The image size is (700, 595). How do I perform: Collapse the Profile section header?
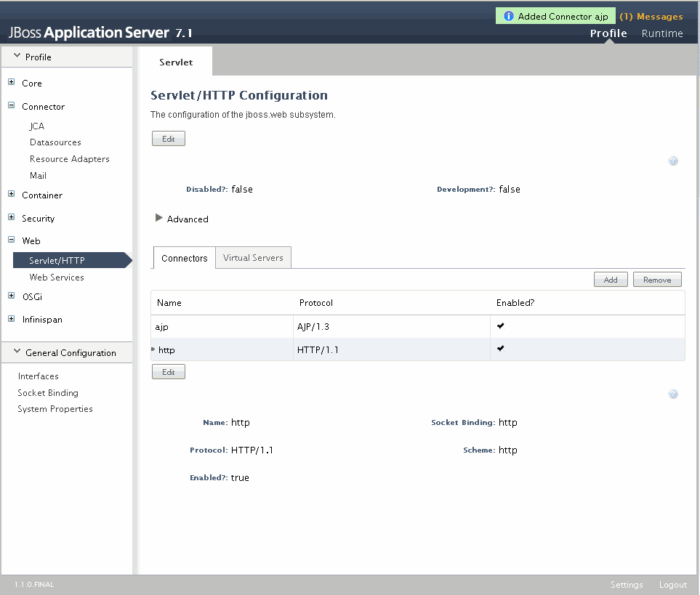pyautogui.click(x=17, y=56)
